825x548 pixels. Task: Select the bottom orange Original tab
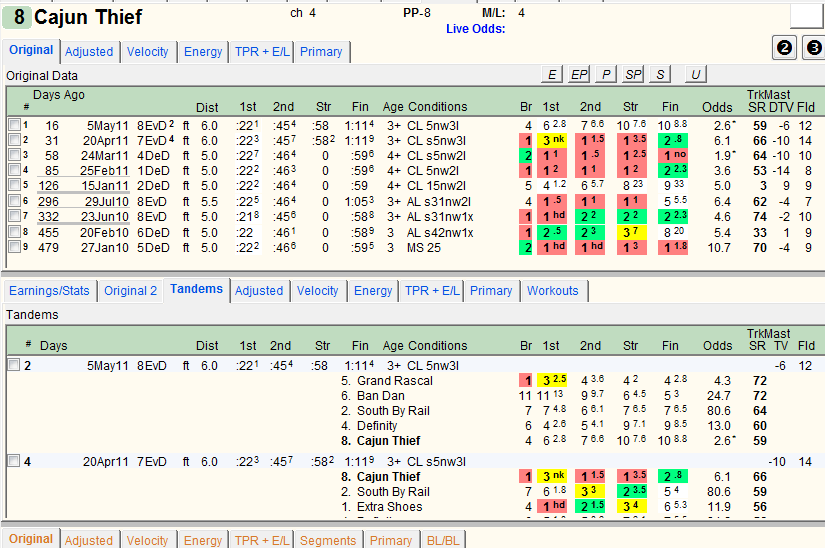pyautogui.click(x=31, y=539)
